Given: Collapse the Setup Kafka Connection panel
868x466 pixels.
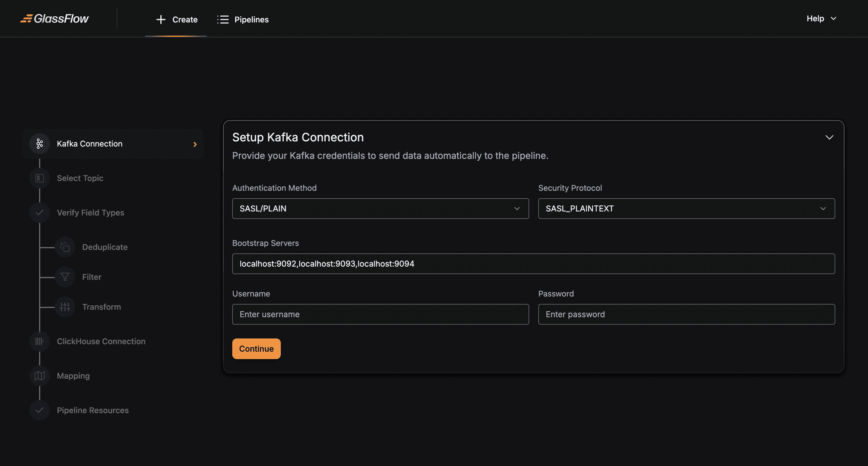Looking at the screenshot, I should pyautogui.click(x=829, y=137).
